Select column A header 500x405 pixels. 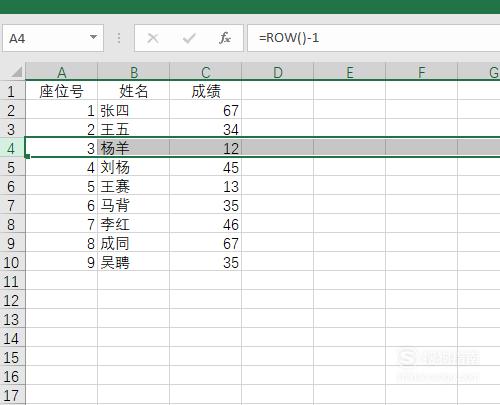[62, 72]
